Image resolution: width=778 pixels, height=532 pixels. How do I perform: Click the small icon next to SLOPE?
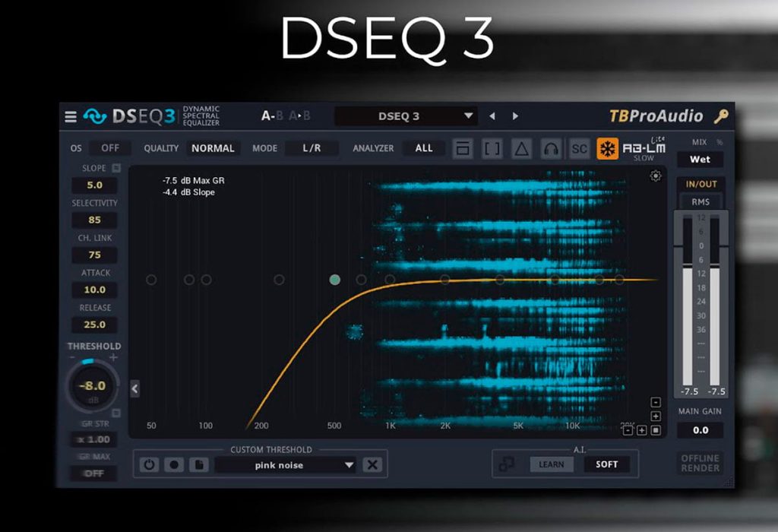click(x=116, y=168)
